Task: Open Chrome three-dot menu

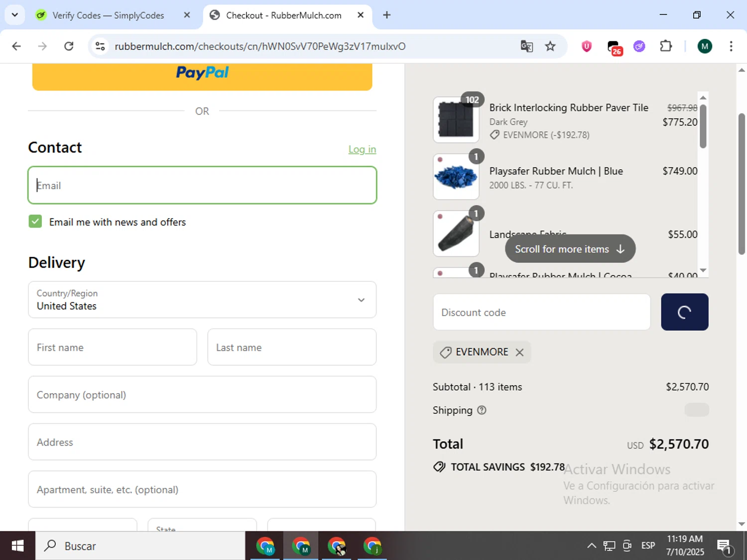Action: tap(731, 46)
